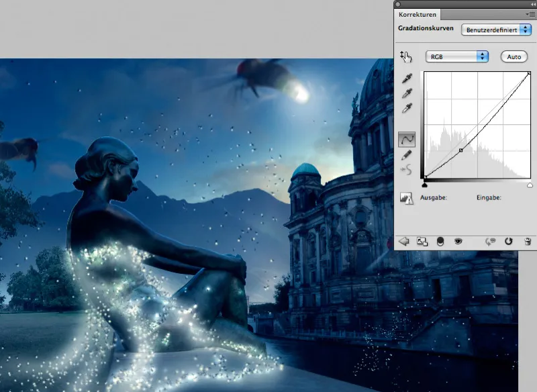Click the Gradationskurven heading
Screen dimensions: 537x392
(426, 28)
